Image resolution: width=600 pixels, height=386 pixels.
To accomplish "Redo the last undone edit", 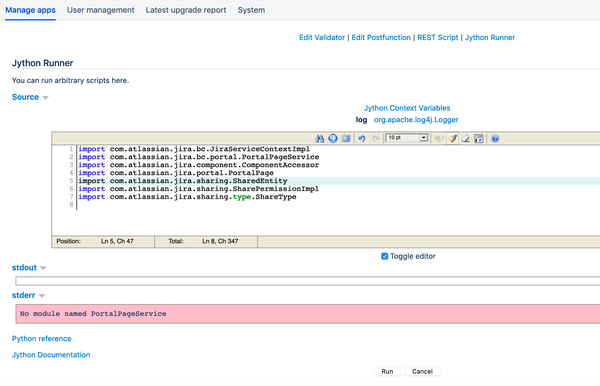I will point(376,138).
